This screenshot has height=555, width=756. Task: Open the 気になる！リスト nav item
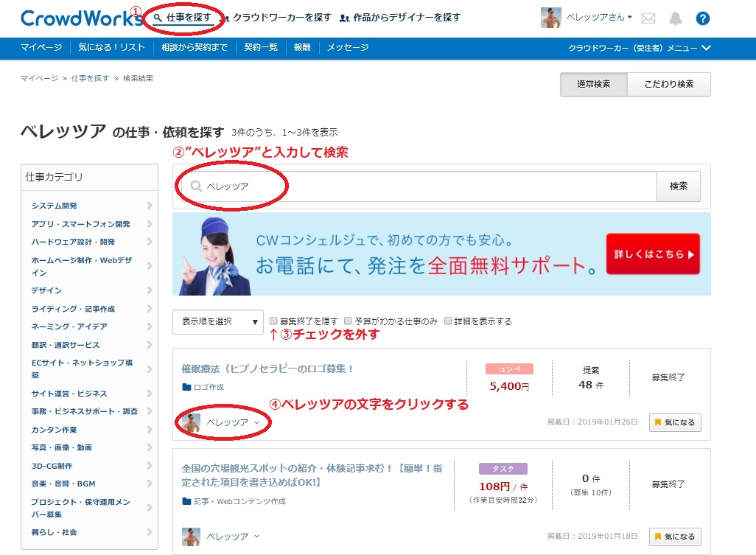(111, 47)
